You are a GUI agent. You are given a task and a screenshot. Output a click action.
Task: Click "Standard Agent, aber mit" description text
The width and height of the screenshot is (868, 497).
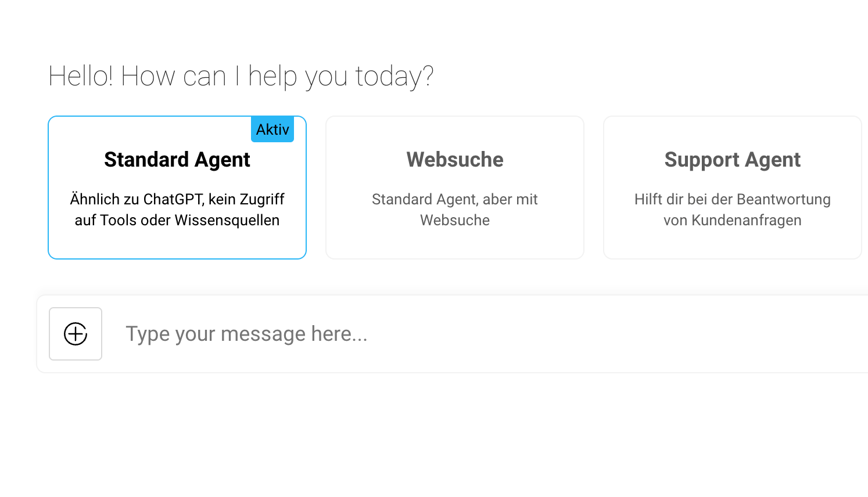pos(455,199)
